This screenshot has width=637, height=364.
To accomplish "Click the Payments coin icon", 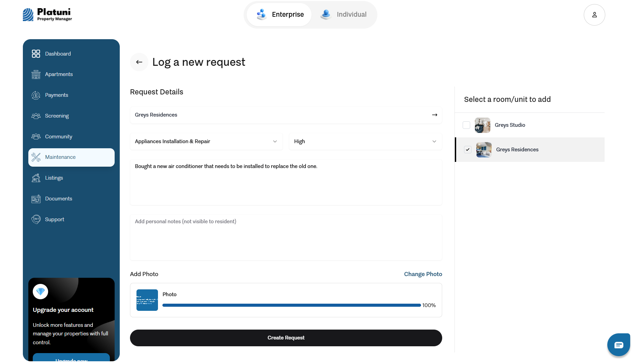I will click(36, 95).
